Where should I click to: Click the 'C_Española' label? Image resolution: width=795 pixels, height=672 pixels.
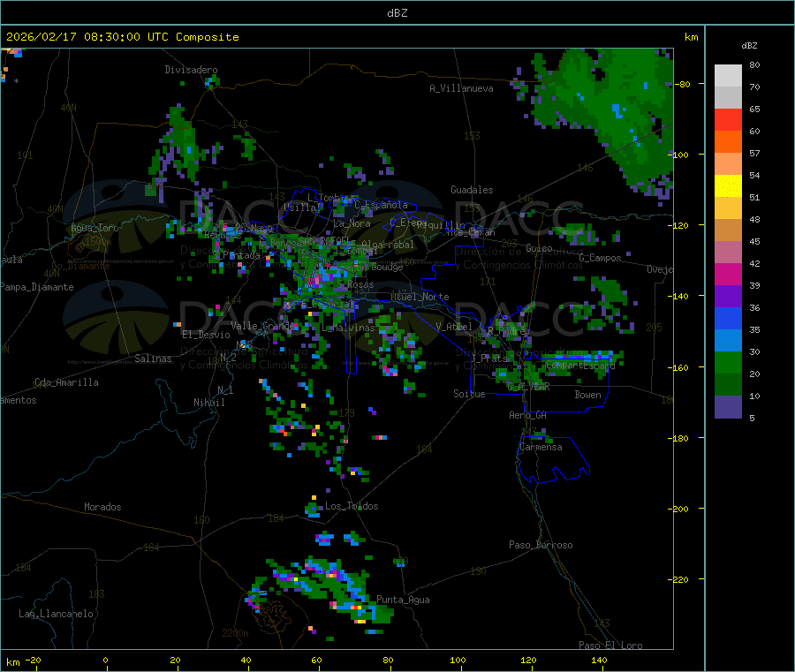[381, 205]
